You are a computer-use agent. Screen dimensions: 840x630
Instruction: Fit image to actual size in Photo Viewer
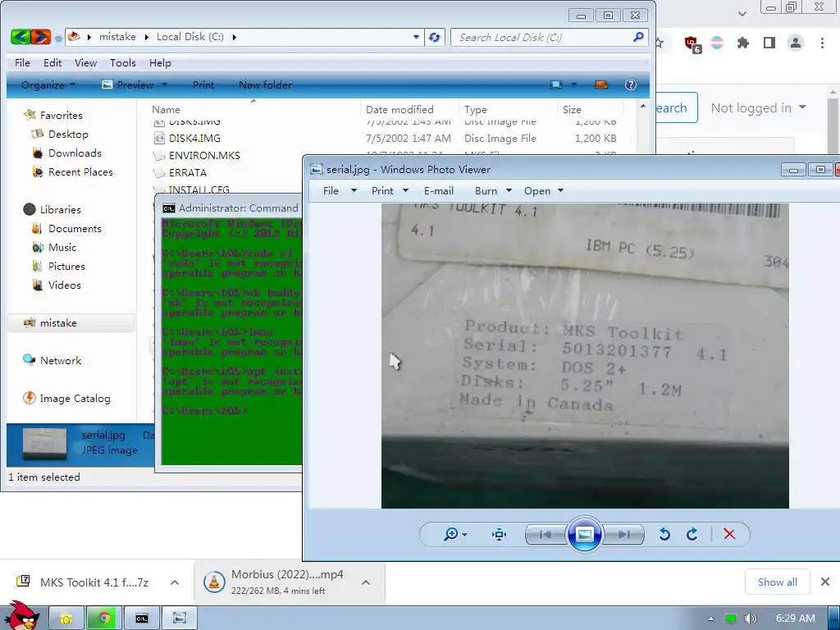point(500,534)
